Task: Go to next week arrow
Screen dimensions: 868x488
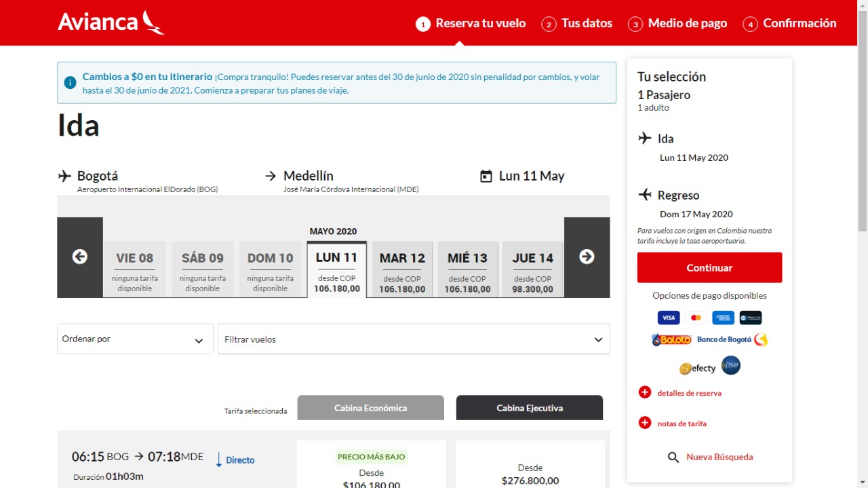Action: (x=587, y=257)
